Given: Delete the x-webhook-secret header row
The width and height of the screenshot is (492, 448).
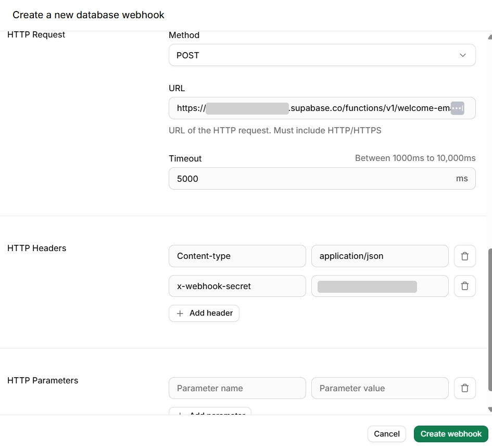Looking at the screenshot, I should (x=465, y=286).
